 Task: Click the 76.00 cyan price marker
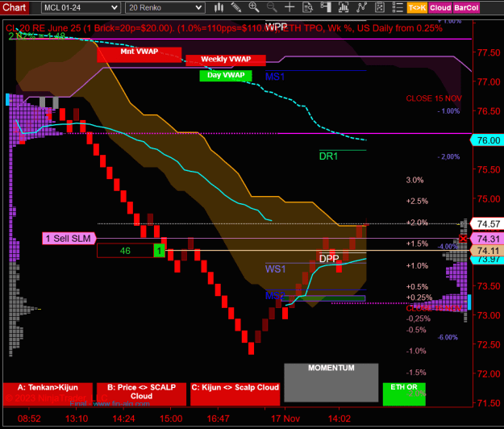[x=487, y=140]
